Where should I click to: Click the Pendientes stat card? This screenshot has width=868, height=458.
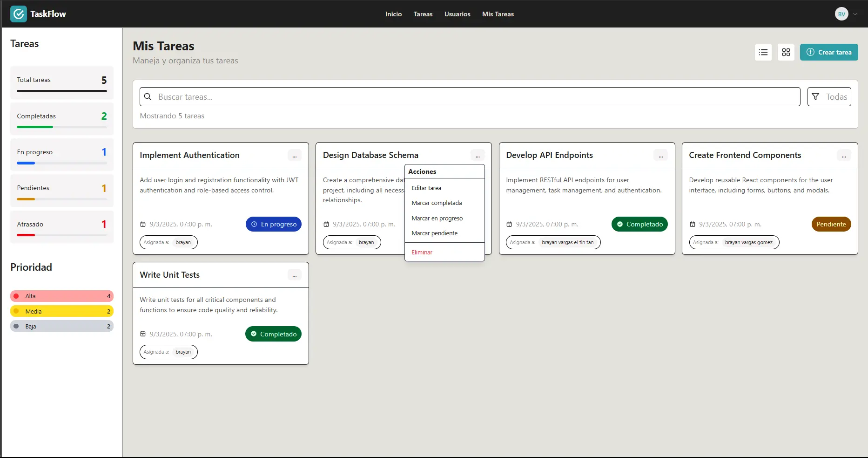click(62, 191)
